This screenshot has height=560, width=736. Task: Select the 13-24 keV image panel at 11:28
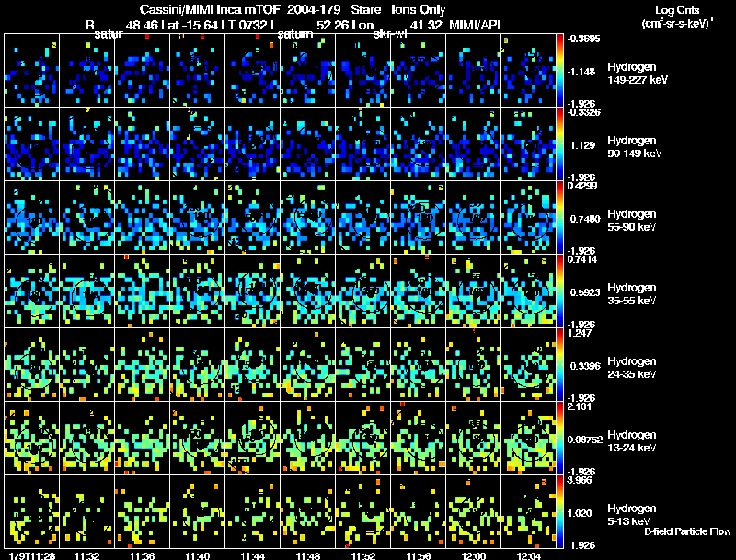(31, 439)
